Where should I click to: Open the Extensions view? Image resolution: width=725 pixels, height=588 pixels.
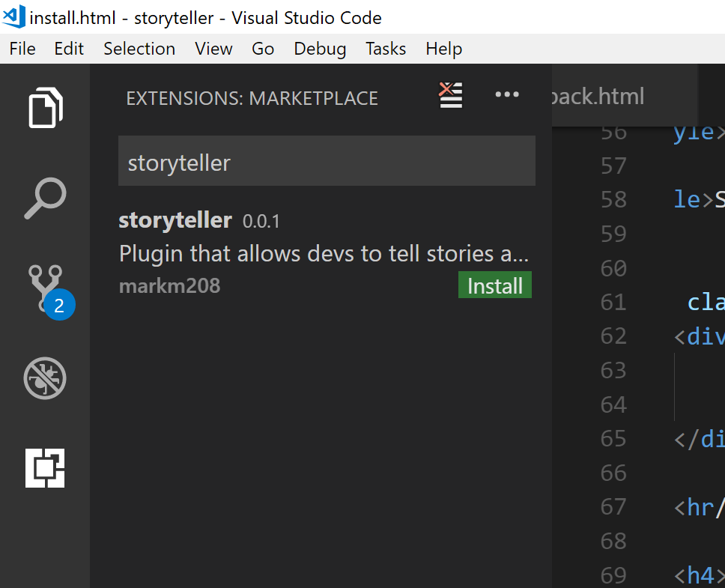coord(45,468)
